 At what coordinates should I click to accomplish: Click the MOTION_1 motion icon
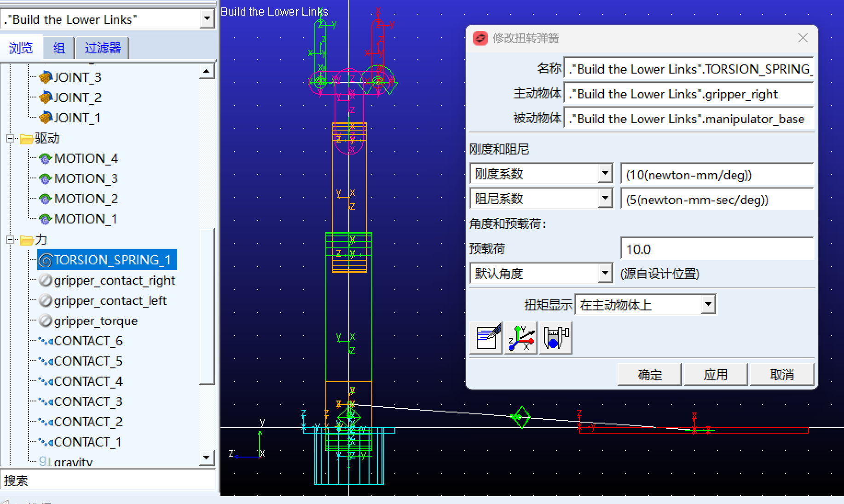click(45, 219)
